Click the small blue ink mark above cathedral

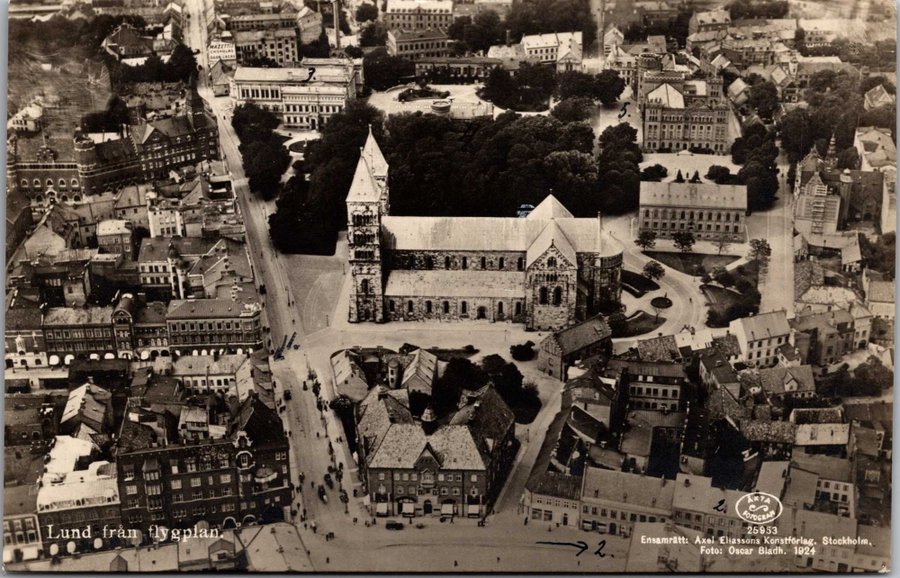525,210
